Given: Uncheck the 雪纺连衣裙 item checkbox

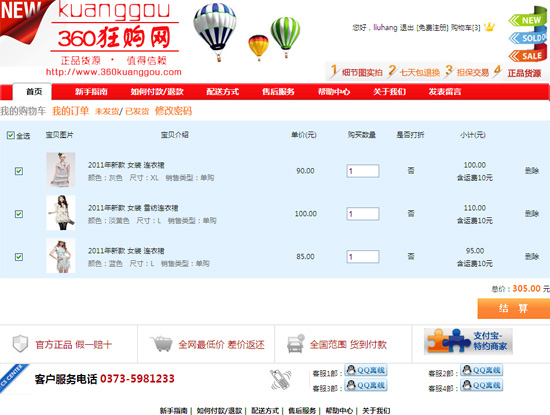Looking at the screenshot, I should click(x=19, y=214).
